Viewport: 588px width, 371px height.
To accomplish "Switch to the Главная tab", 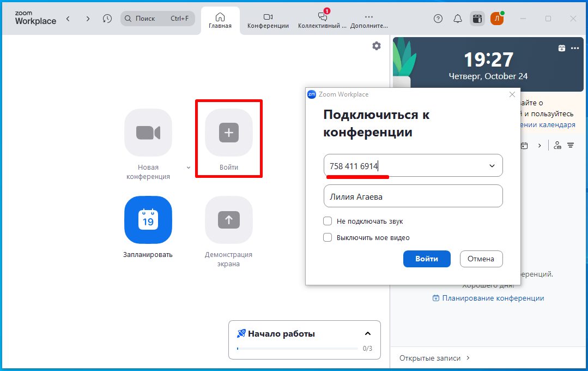I will (x=220, y=21).
